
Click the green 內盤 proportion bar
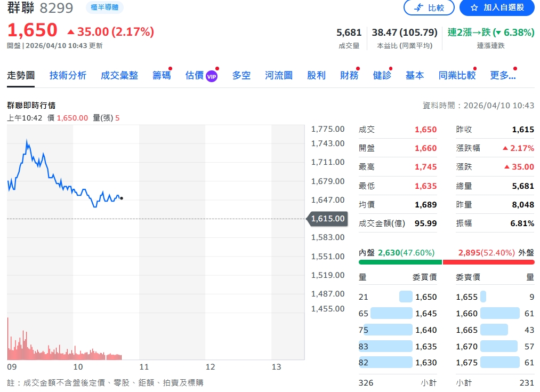(x=400, y=262)
